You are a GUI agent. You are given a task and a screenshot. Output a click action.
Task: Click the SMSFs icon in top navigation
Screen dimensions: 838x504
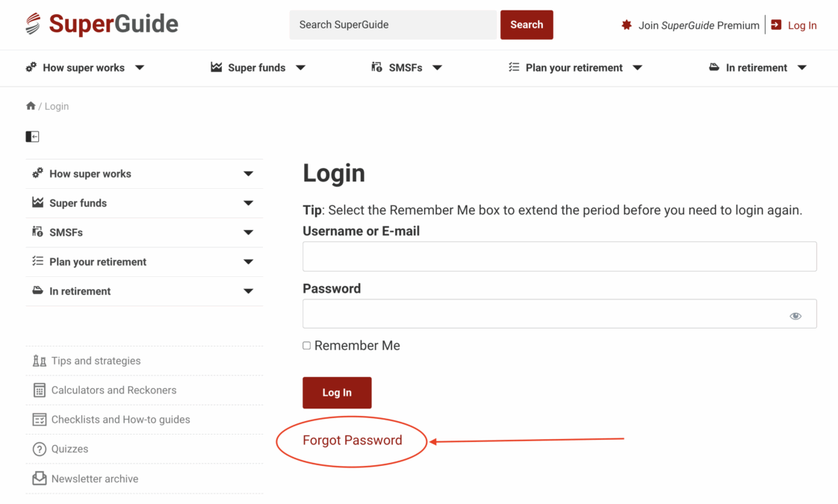376,66
